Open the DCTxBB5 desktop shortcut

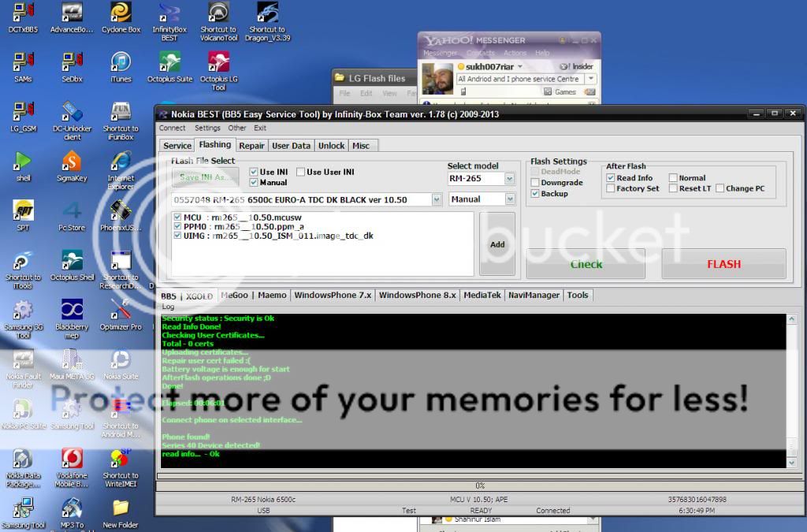tap(23, 17)
